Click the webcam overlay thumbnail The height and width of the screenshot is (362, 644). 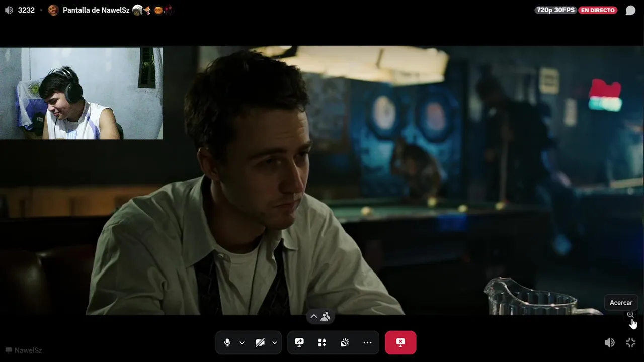point(82,94)
